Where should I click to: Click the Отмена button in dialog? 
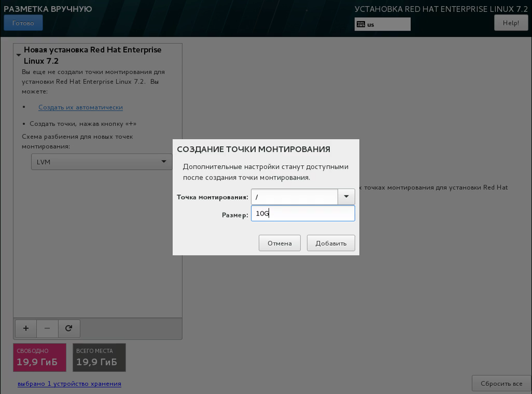click(x=280, y=243)
